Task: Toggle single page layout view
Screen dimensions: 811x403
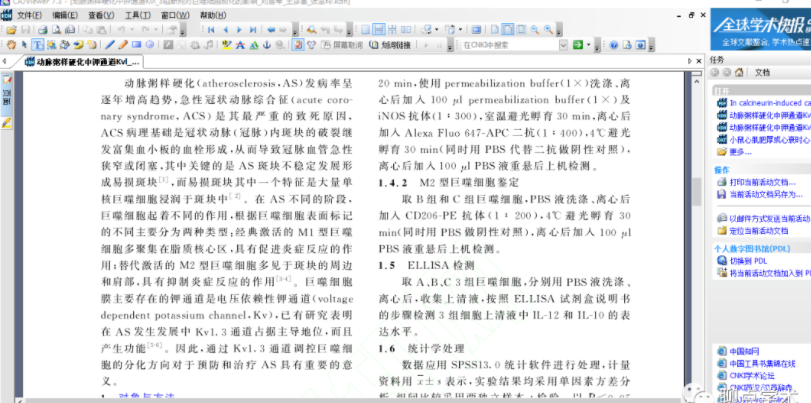Action: click(365, 30)
